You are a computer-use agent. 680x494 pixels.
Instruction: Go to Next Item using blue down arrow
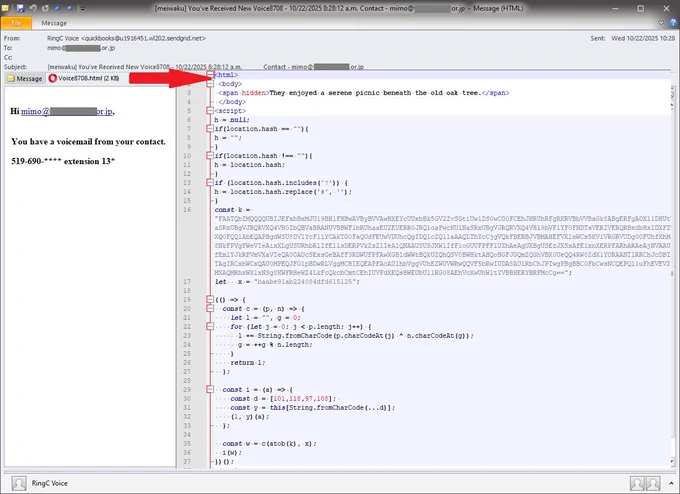(69, 8)
